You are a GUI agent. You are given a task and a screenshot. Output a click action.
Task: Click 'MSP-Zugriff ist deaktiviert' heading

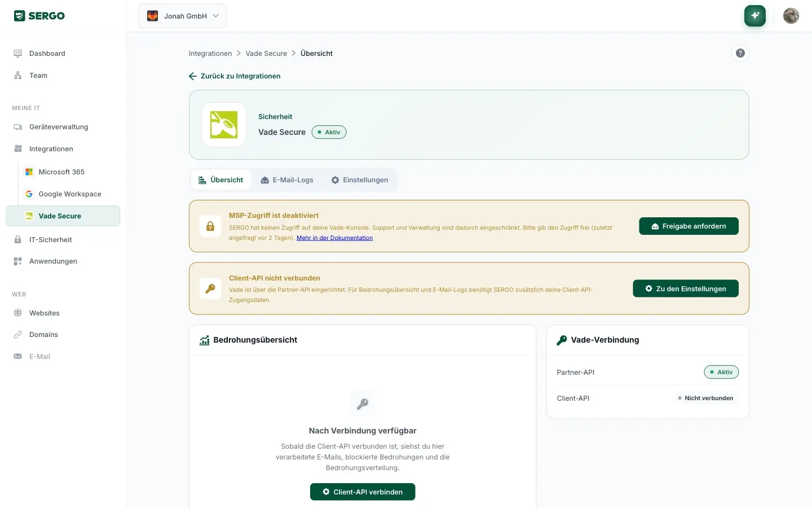(x=274, y=216)
